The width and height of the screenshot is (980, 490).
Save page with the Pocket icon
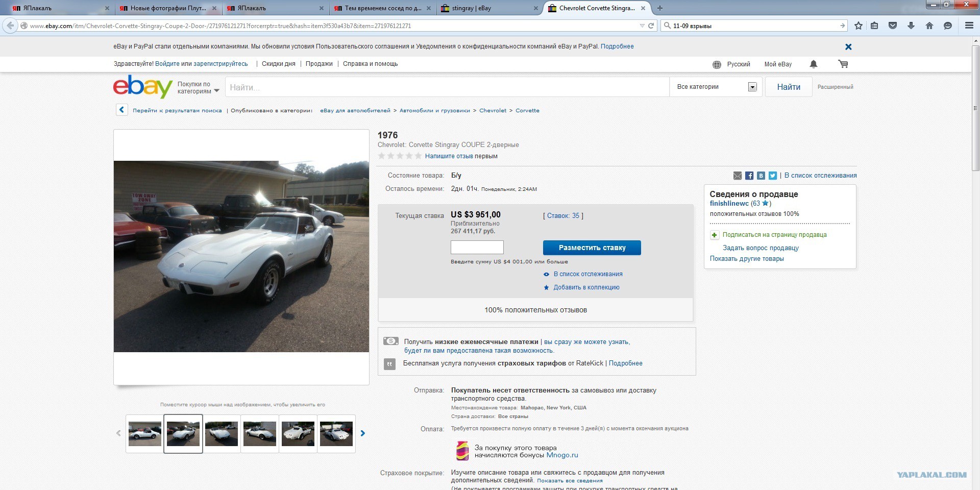coord(893,26)
